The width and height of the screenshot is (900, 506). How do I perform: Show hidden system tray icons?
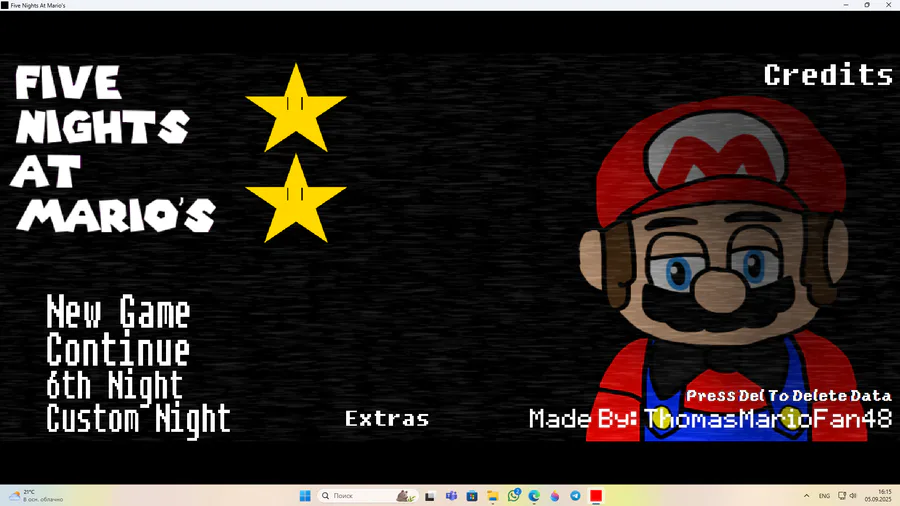pyautogui.click(x=806, y=496)
